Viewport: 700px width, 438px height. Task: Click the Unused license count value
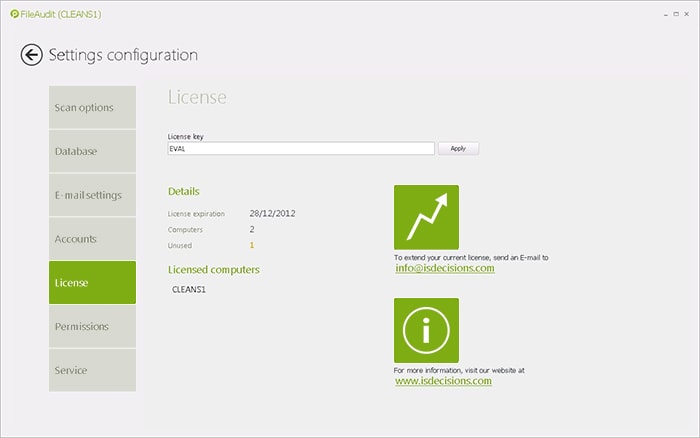pos(252,245)
